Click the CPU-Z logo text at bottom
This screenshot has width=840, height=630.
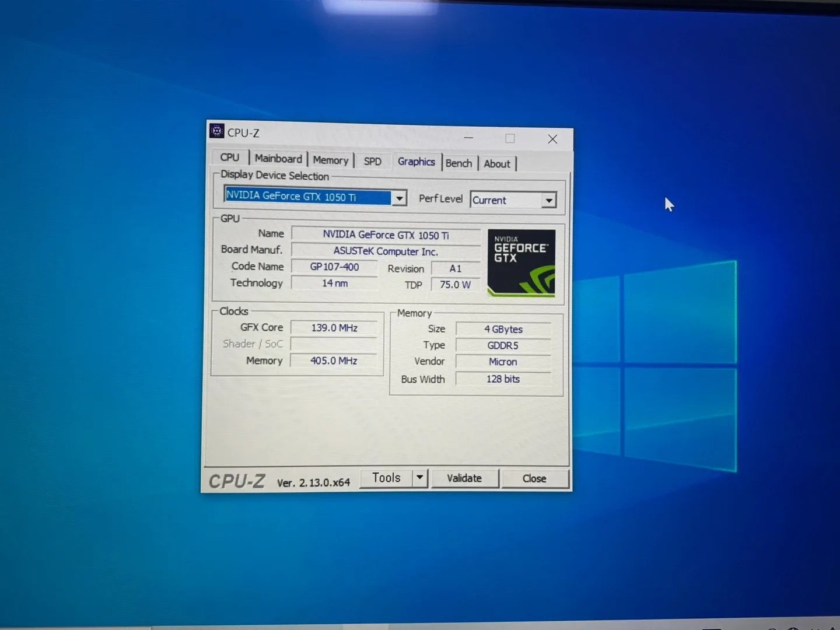(x=237, y=481)
